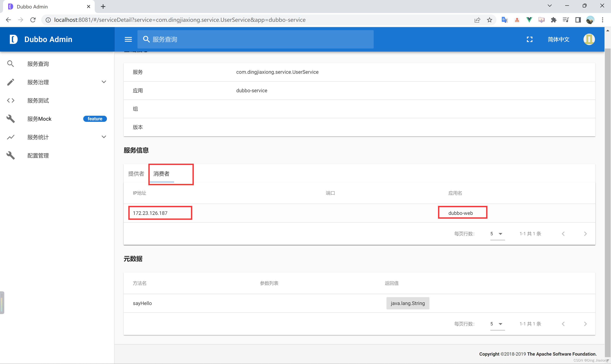Open the metadata table rows-per-page dropdown
The image size is (611, 364).
tap(497, 324)
